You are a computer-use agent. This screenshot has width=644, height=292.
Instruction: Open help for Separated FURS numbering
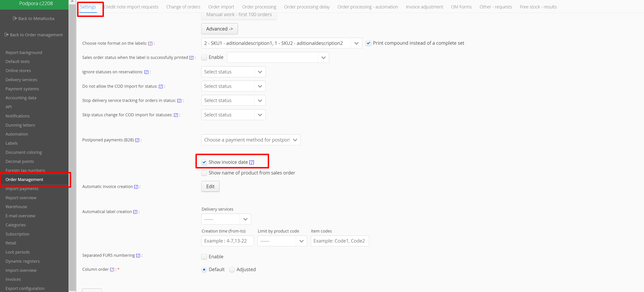click(138, 255)
